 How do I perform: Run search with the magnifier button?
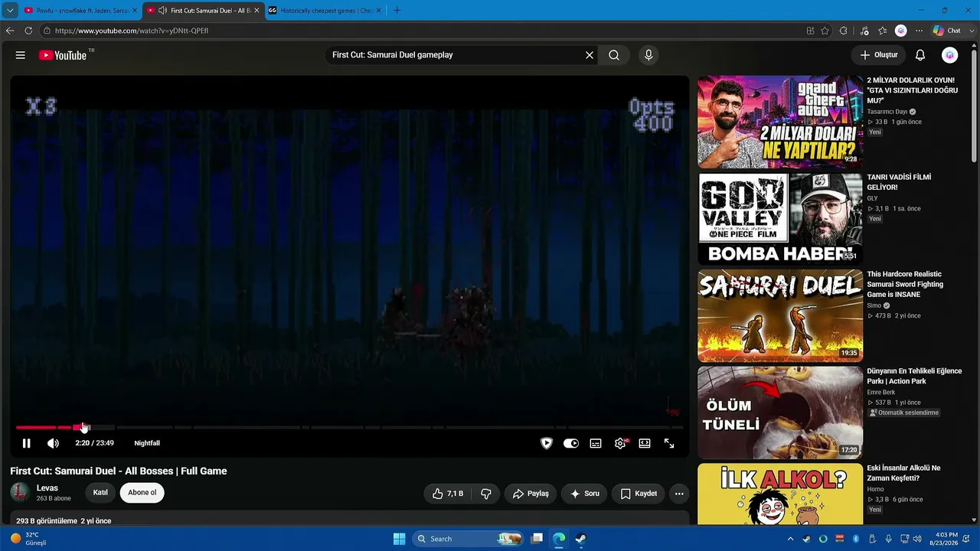(614, 55)
